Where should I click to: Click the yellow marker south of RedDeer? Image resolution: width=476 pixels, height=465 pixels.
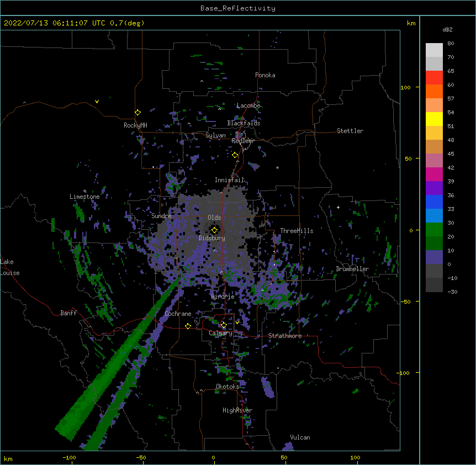[x=235, y=155]
